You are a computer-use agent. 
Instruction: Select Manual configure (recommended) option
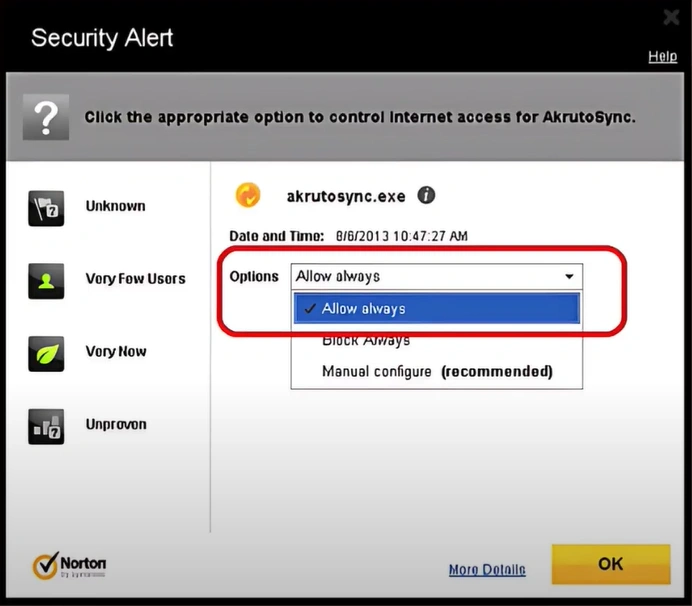pyautogui.click(x=437, y=372)
